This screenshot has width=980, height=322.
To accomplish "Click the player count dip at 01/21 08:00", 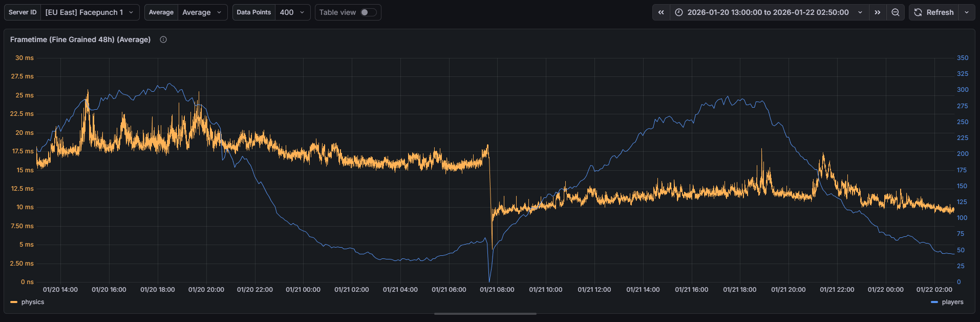I will point(489,279).
